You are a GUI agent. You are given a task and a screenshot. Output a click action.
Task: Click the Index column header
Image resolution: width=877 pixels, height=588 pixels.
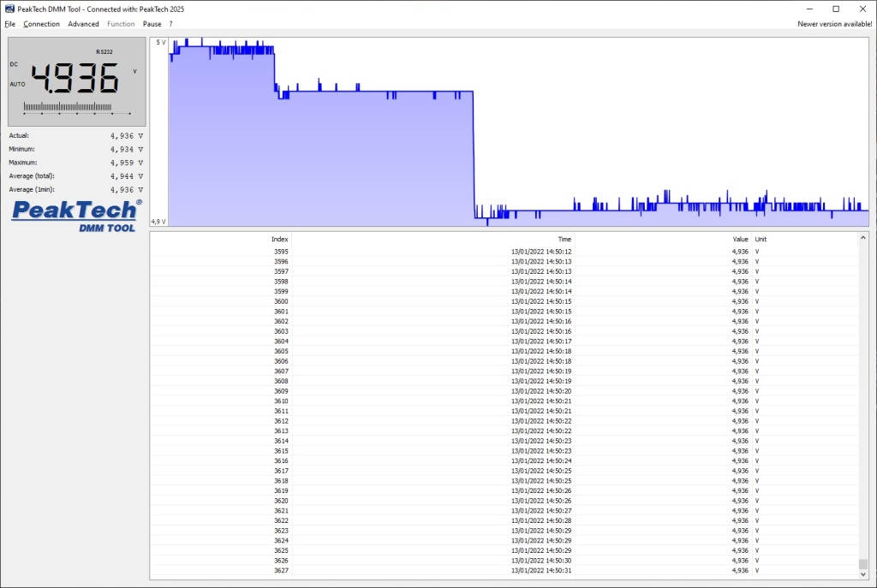pyautogui.click(x=280, y=240)
